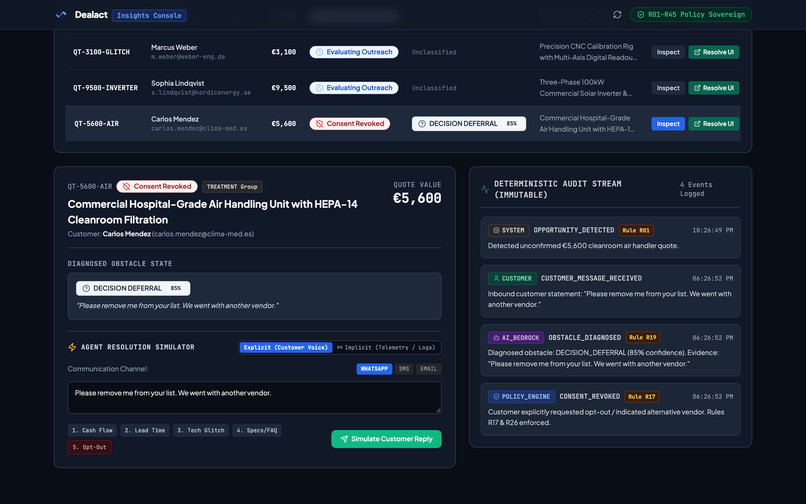Click the R01-R45 Policy Sovereign badge

coord(691,14)
